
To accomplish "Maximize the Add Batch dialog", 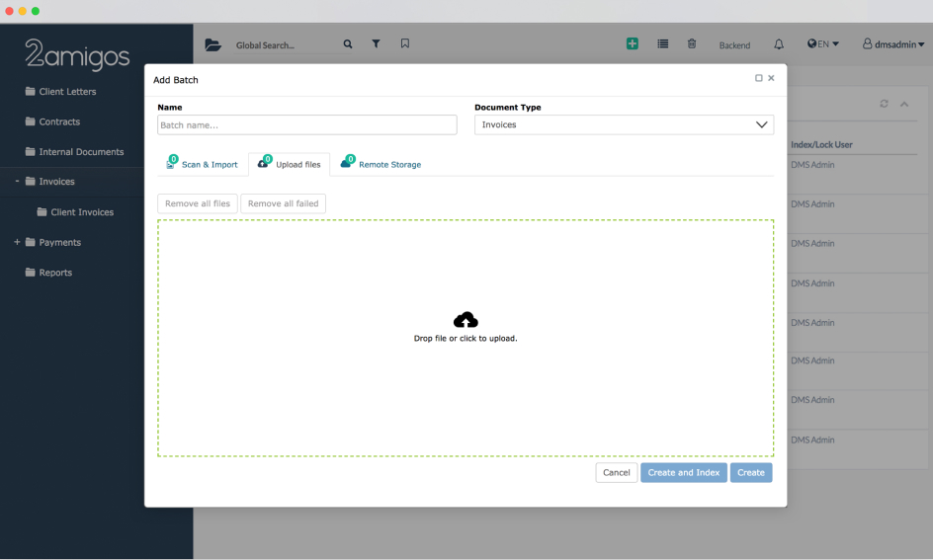I will pyautogui.click(x=759, y=78).
